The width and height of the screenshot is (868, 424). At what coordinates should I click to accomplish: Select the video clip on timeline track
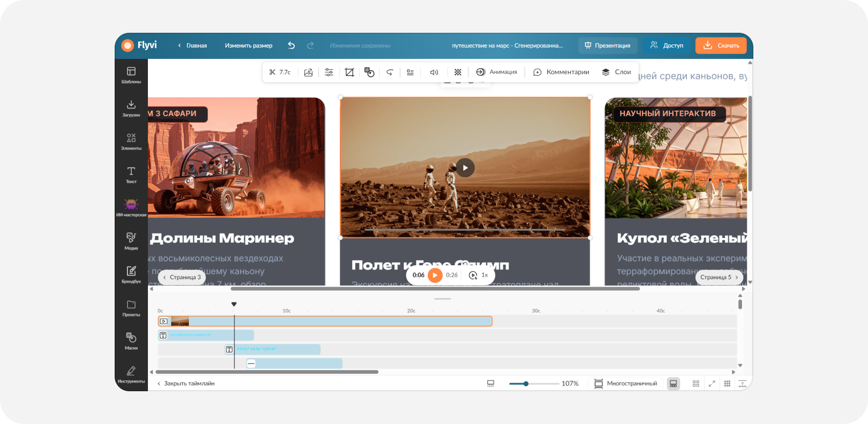click(x=325, y=321)
